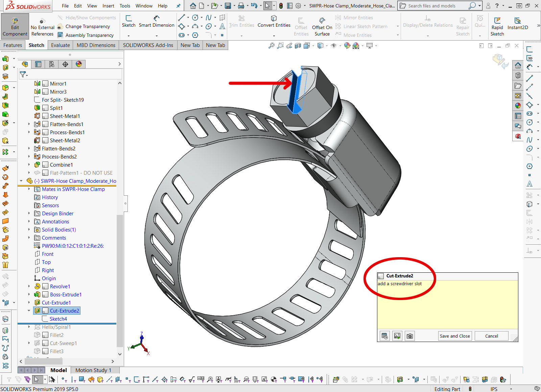Switch to Motion Study 1 tab

click(93, 370)
